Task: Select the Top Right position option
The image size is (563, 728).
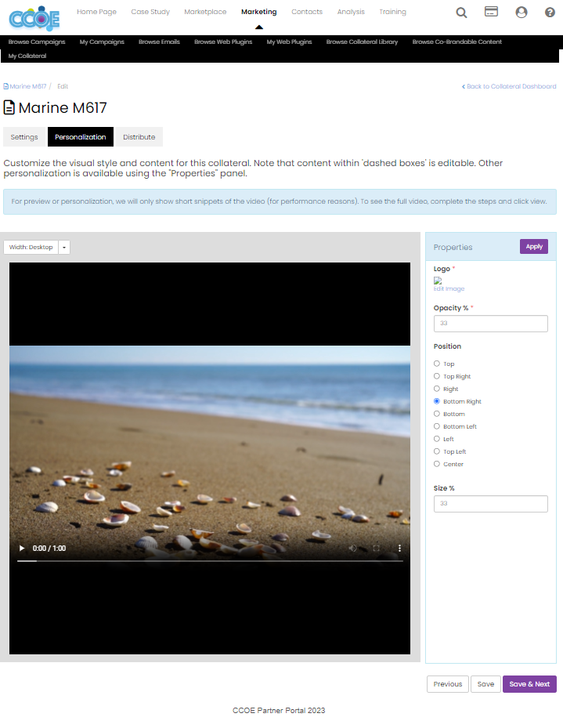Action: coord(436,376)
